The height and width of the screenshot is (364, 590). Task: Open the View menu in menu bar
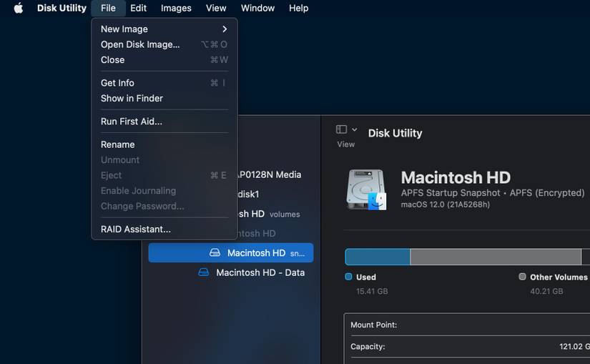[216, 8]
